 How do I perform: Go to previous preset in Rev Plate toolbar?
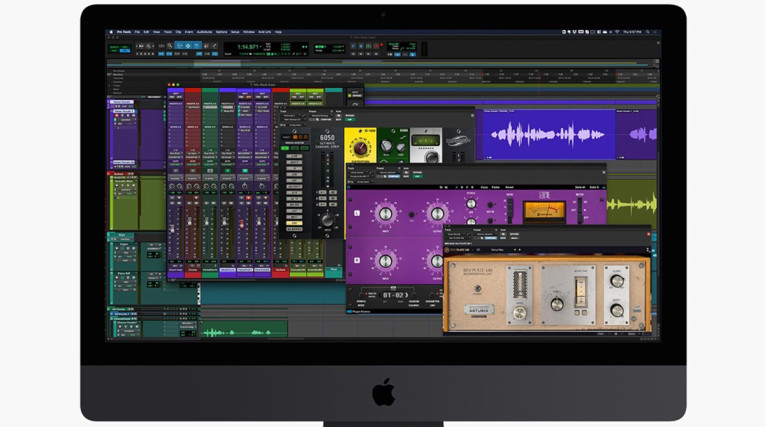tap(514, 249)
